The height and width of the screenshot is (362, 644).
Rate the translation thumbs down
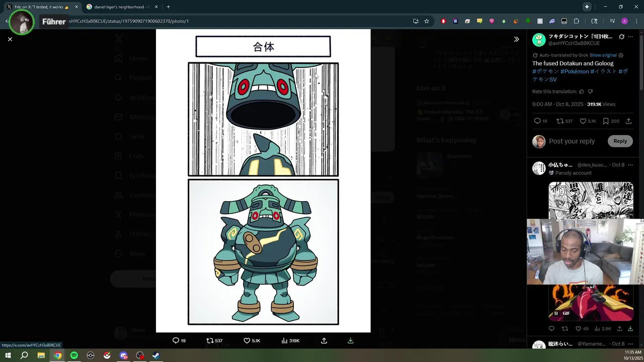tap(591, 92)
